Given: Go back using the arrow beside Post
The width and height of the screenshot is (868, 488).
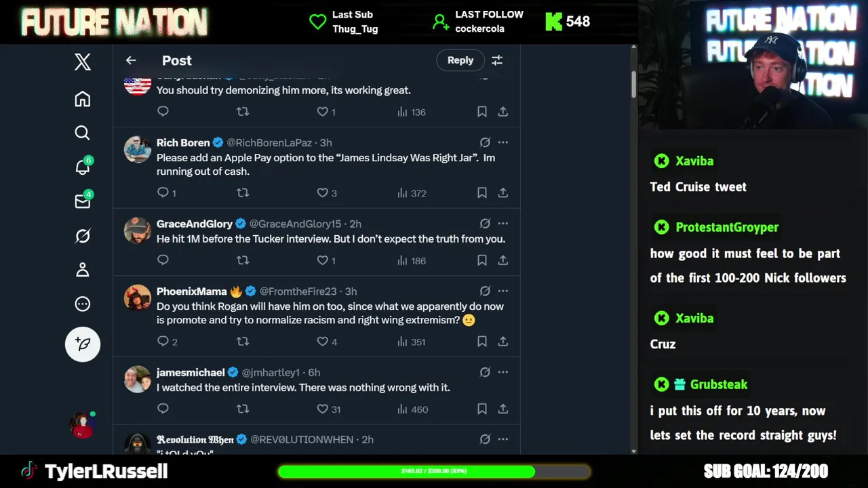Looking at the screenshot, I should coord(131,60).
